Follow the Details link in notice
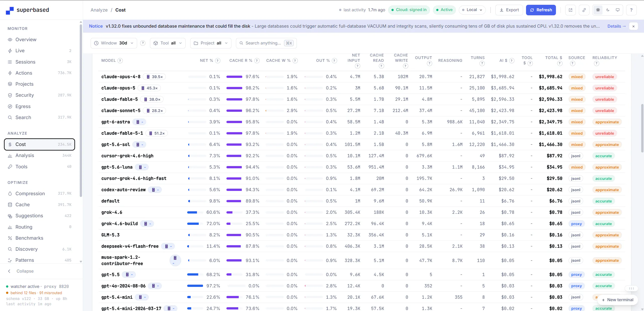Image resolution: width=644 pixels, height=311 pixels. (617, 26)
